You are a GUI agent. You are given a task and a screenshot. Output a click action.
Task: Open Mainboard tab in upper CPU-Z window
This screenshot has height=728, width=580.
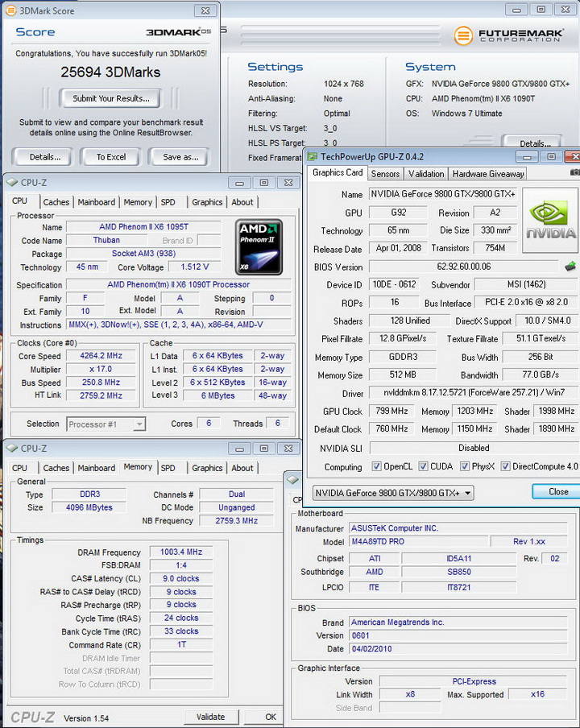pyautogui.click(x=96, y=202)
